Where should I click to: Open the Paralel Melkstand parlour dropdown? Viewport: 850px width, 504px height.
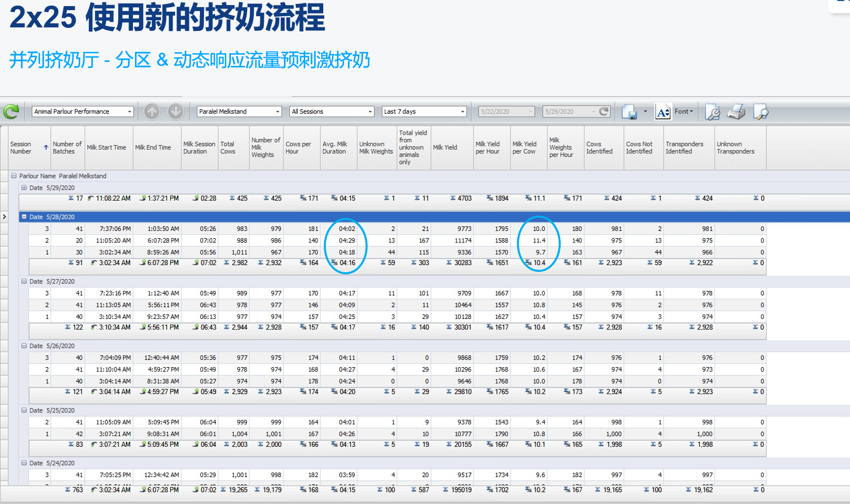278,112
